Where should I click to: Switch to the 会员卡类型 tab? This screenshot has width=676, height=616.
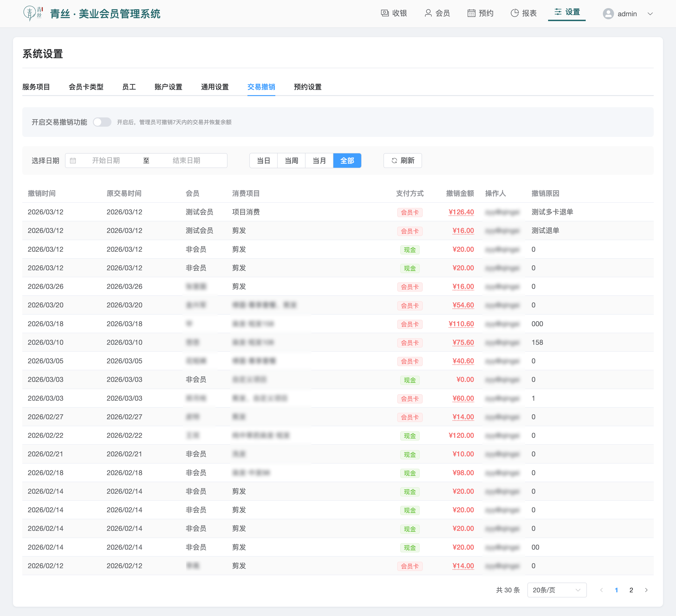point(86,87)
